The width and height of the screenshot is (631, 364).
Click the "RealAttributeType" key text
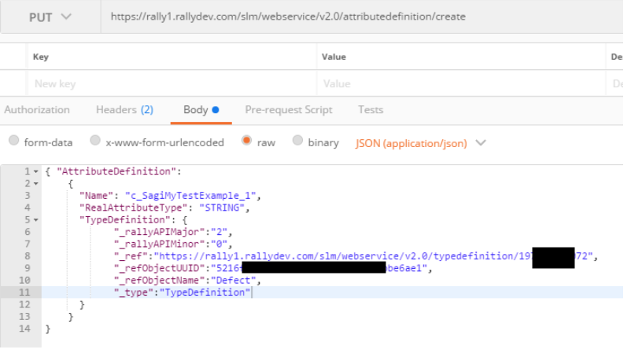[134, 208]
